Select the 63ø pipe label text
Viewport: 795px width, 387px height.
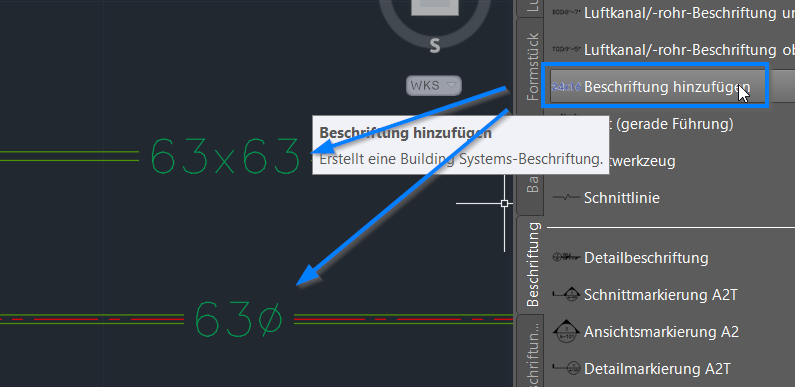(238, 319)
